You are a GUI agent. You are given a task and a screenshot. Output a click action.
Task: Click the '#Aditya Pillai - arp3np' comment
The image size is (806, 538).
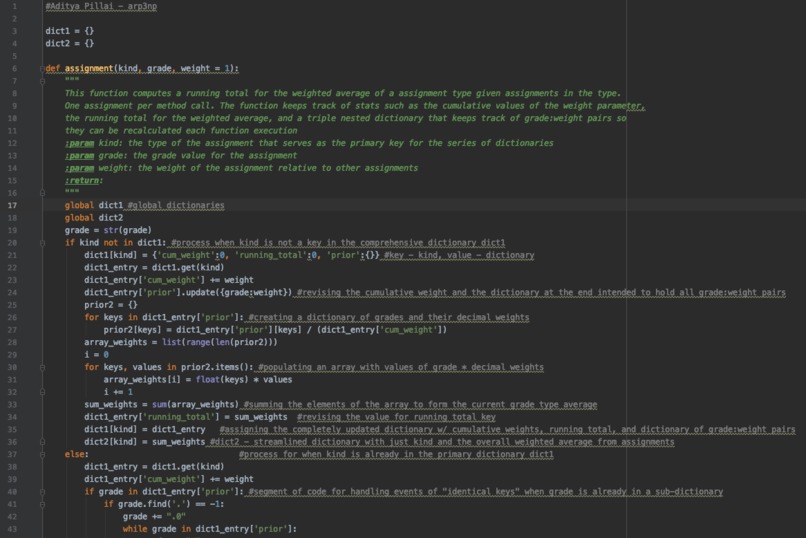[x=101, y=6]
